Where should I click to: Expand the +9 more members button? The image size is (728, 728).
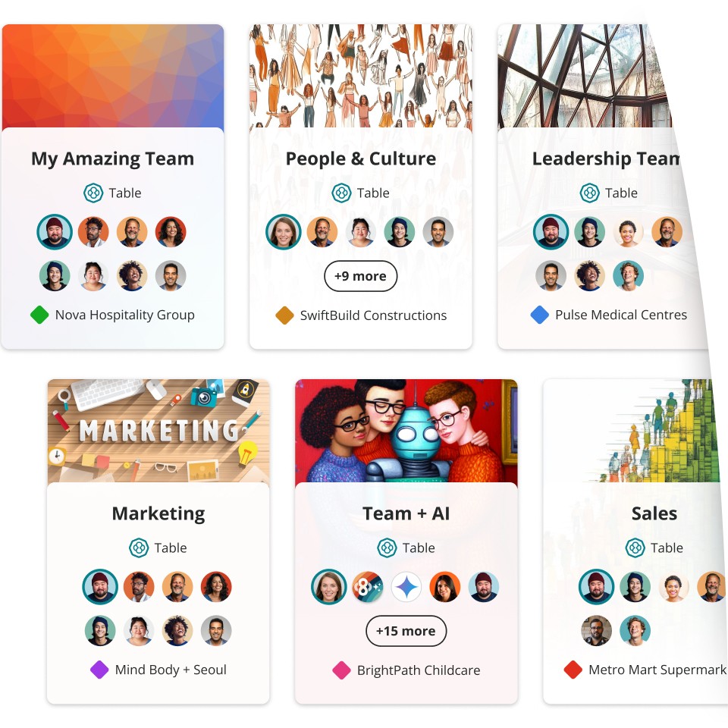click(361, 276)
